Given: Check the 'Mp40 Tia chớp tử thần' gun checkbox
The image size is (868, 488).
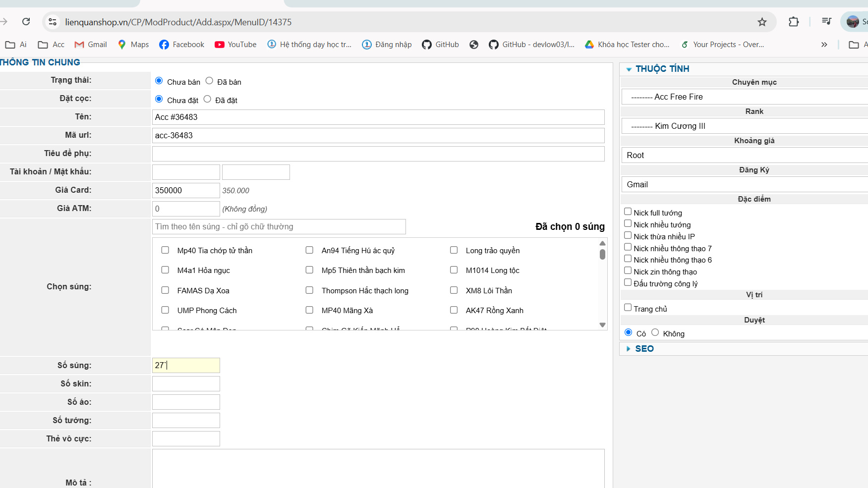Looking at the screenshot, I should (165, 250).
